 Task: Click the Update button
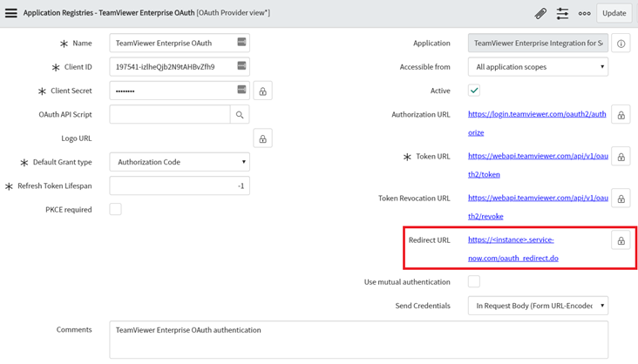tap(614, 13)
